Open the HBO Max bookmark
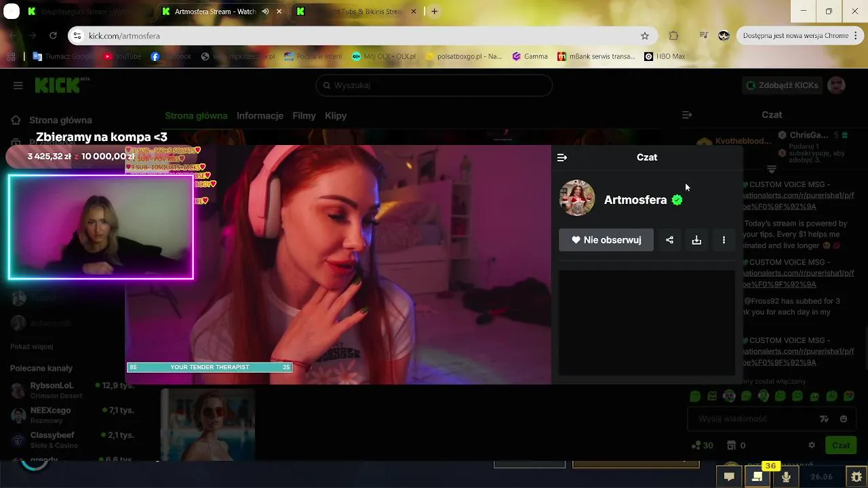This screenshot has width=868, height=488. [x=665, y=56]
